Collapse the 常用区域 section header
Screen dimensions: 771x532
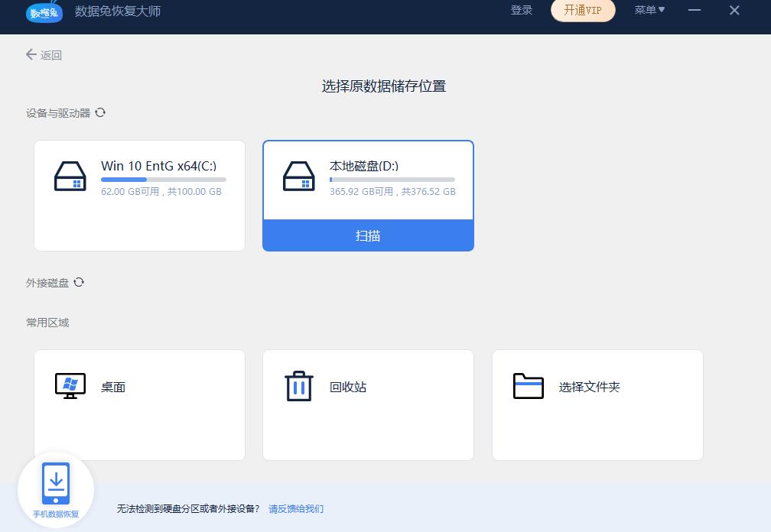[x=49, y=322]
